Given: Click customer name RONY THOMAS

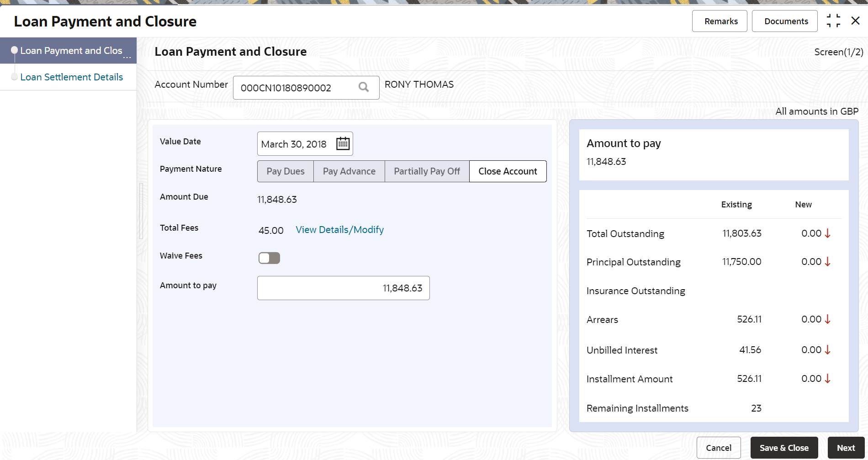Looking at the screenshot, I should pyautogui.click(x=419, y=85).
